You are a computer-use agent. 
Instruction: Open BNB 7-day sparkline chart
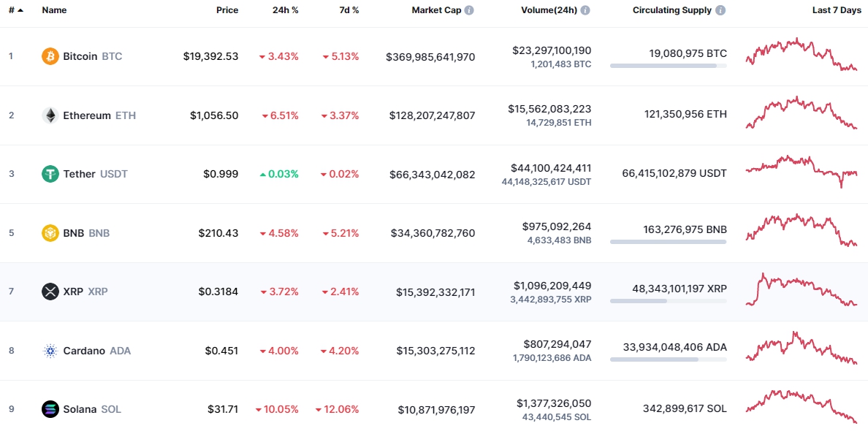[801, 231]
